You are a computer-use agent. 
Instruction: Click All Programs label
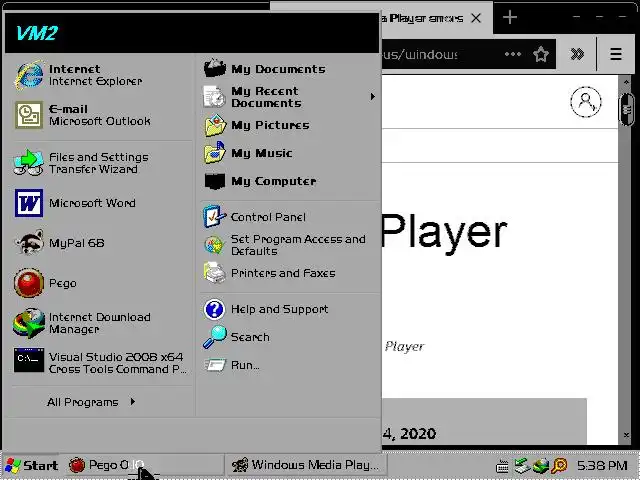[82, 402]
